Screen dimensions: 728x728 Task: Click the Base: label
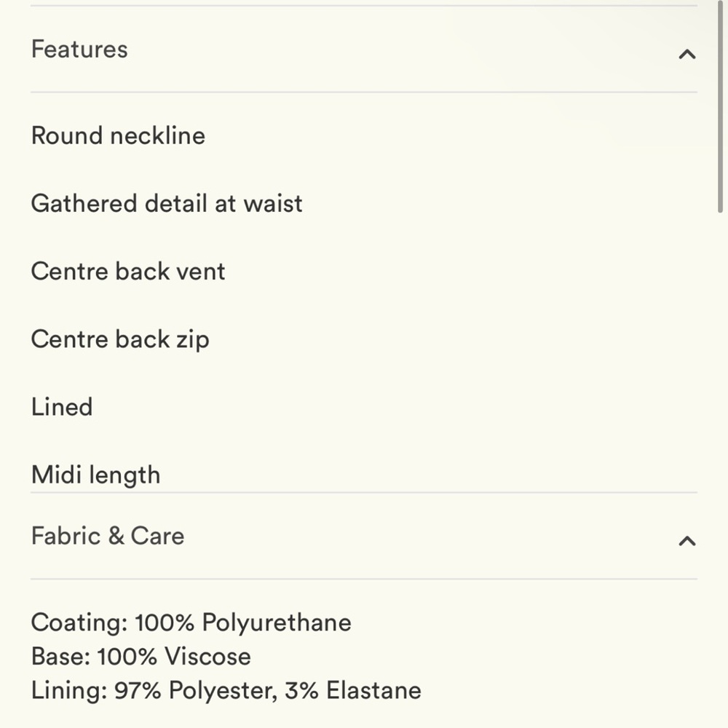click(60, 657)
